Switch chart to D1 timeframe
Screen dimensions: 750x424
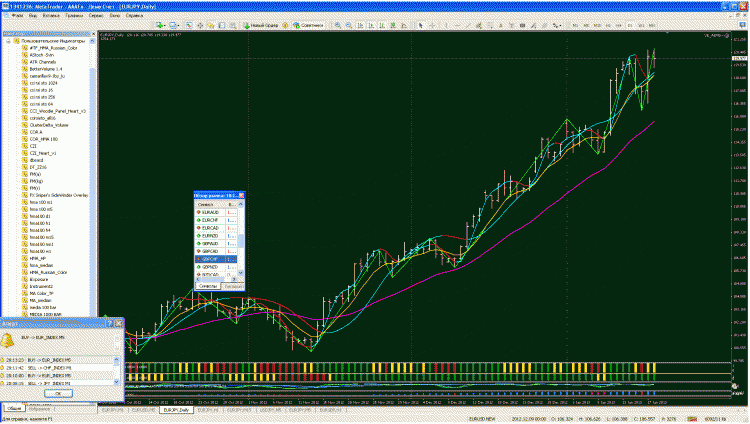click(630, 25)
